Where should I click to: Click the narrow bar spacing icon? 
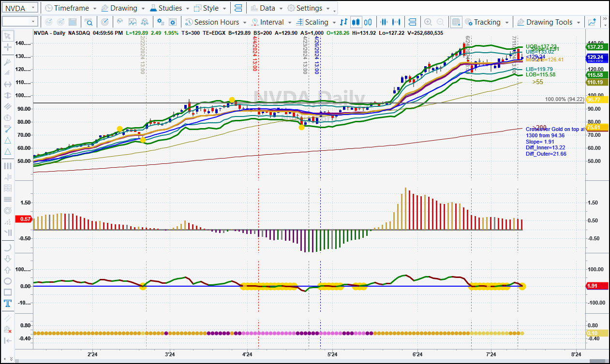click(385, 22)
